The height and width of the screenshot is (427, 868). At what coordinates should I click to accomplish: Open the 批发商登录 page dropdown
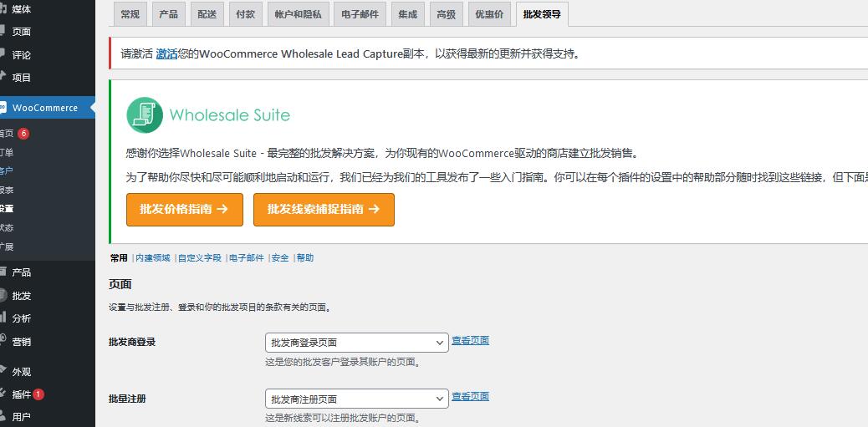[x=356, y=343]
